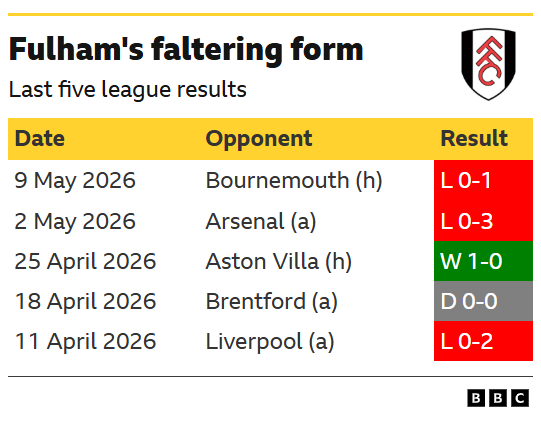The width and height of the screenshot is (541, 424).
Task: Click the Last five league results subtitle
Action: tap(128, 90)
